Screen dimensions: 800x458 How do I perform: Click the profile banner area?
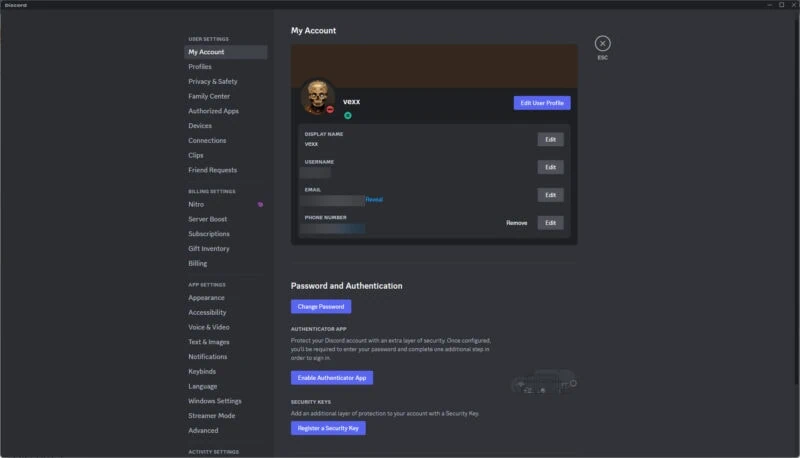434,66
